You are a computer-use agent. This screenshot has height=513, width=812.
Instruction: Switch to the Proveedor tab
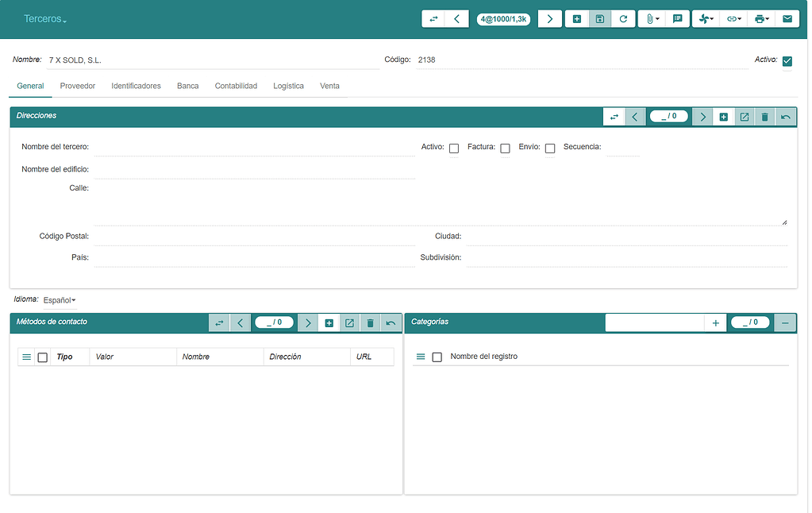pos(77,86)
